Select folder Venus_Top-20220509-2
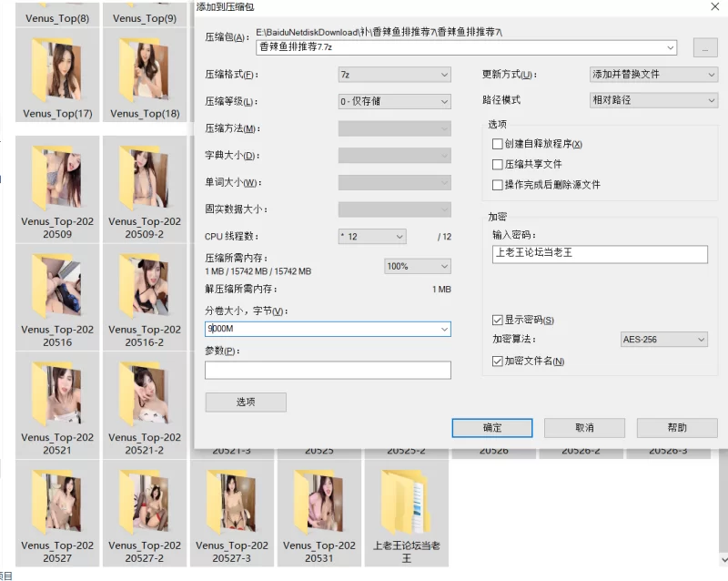The width and height of the screenshot is (728, 581). click(x=145, y=189)
